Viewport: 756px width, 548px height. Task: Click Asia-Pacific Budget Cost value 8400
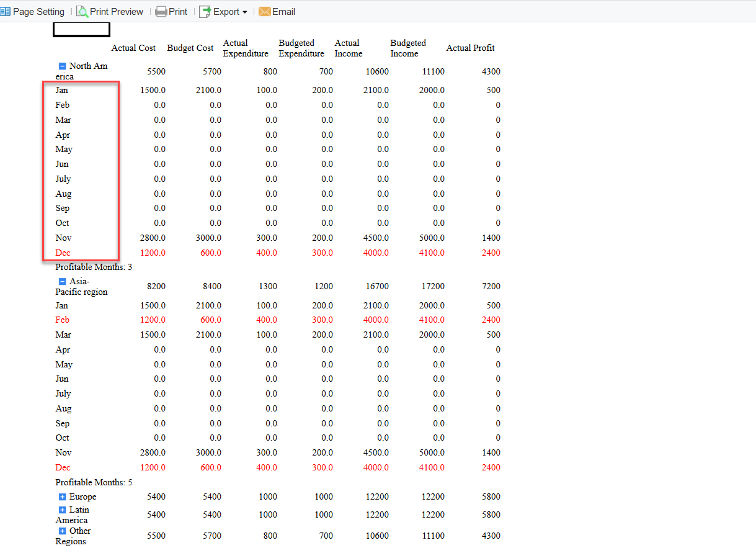pos(211,286)
